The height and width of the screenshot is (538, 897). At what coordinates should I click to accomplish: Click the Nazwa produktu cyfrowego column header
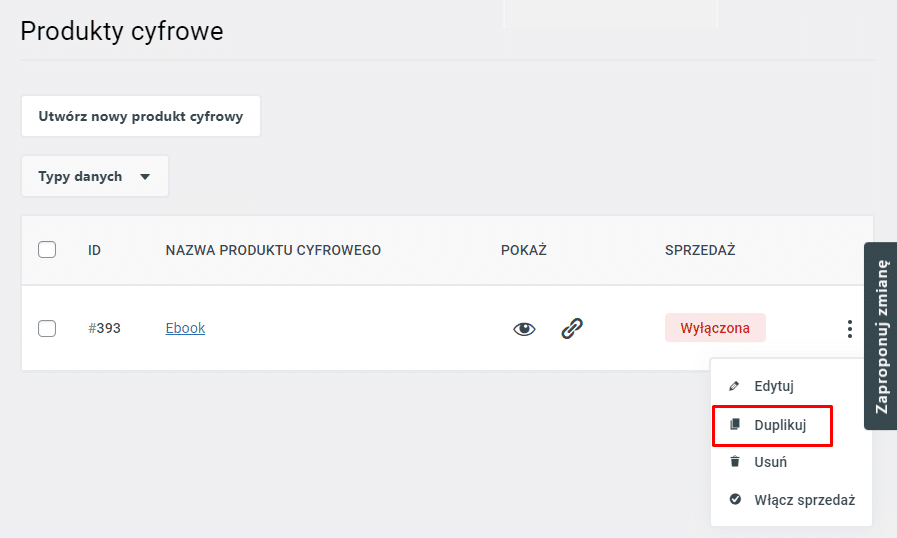point(273,250)
